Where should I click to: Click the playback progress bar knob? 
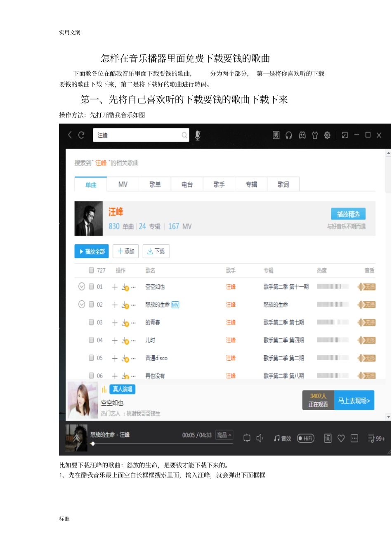93,444
